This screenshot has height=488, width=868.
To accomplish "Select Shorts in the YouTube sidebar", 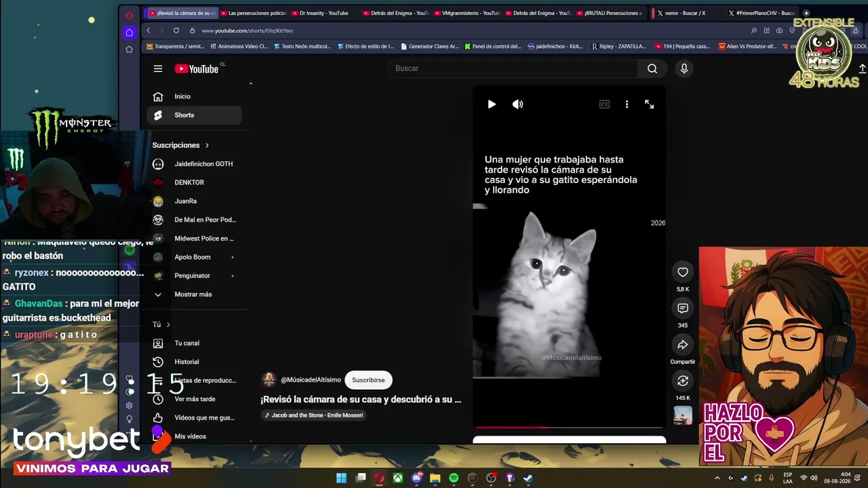I will pyautogui.click(x=194, y=115).
